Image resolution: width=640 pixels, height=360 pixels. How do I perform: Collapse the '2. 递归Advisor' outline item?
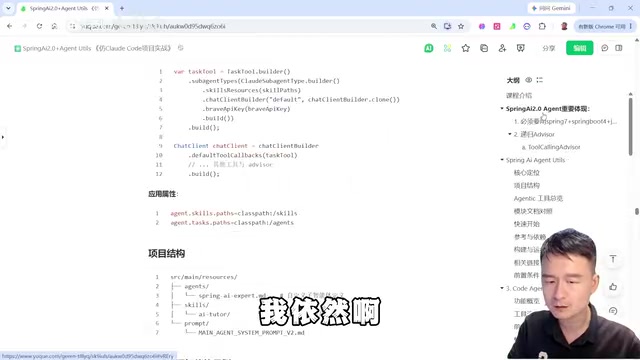coord(510,134)
